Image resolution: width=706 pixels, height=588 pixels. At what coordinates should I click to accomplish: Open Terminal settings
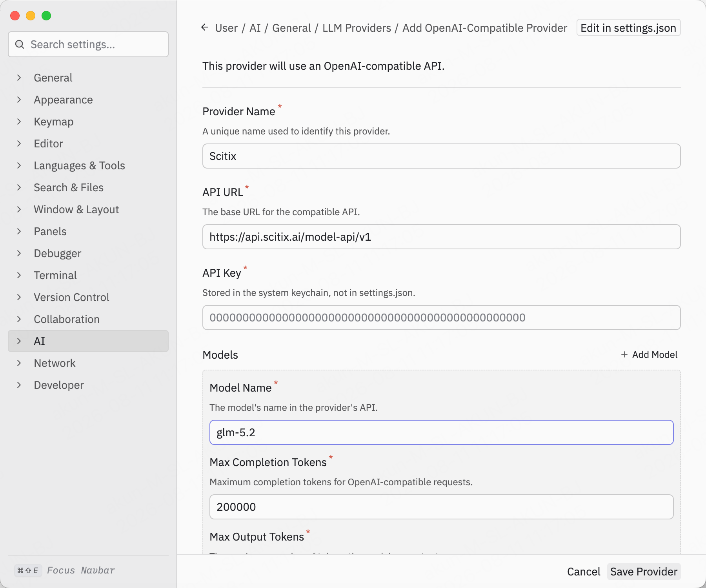[88, 275]
